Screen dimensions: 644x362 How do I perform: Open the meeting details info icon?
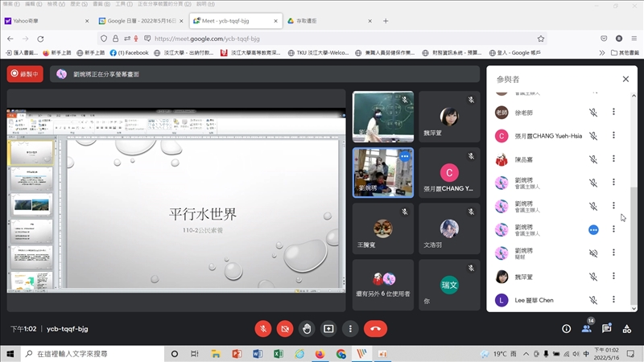566,328
